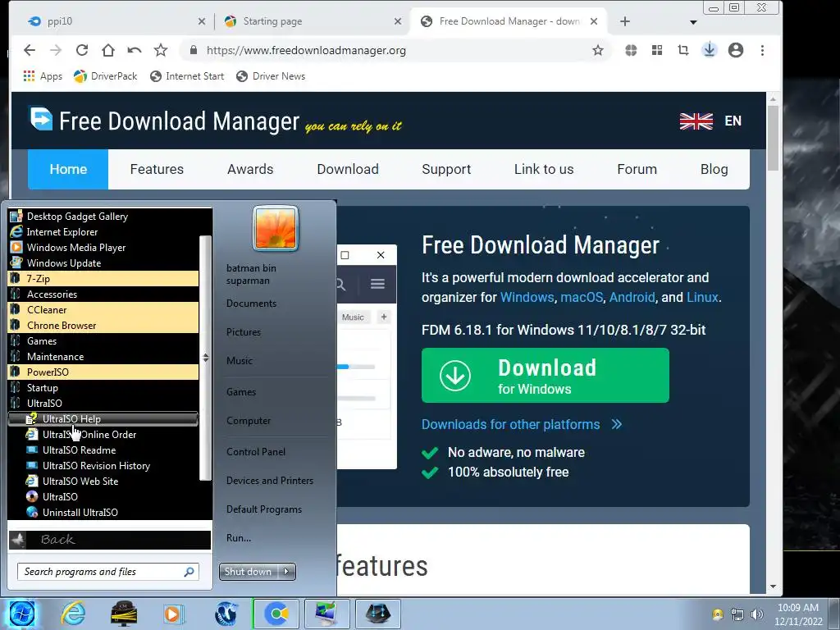
Task: Close the ppi10 tab
Action: 202,21
